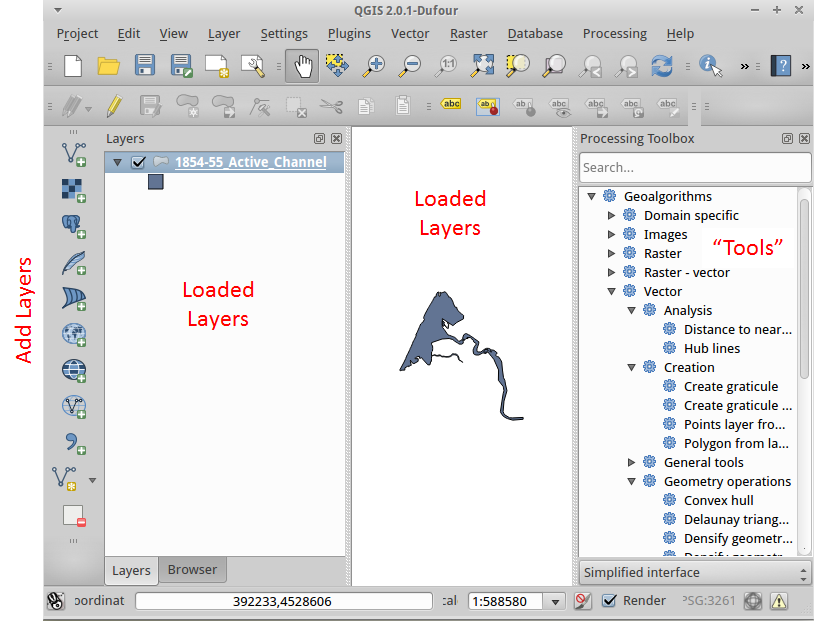The width and height of the screenshot is (814, 621).
Task: Click the Add Raster Layer icon
Action: (x=74, y=190)
